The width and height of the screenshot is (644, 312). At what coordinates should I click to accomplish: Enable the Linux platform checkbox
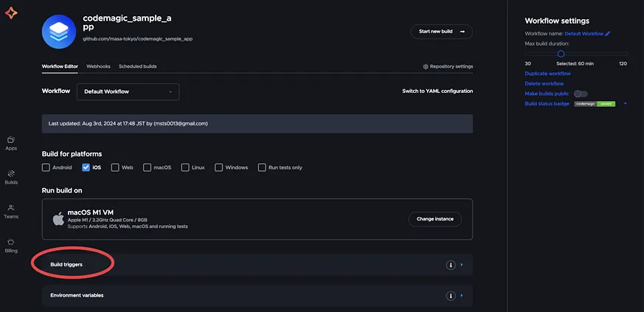(x=185, y=167)
